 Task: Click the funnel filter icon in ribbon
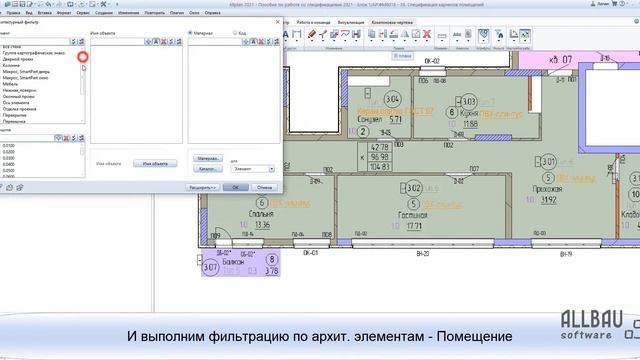[x=499, y=35]
